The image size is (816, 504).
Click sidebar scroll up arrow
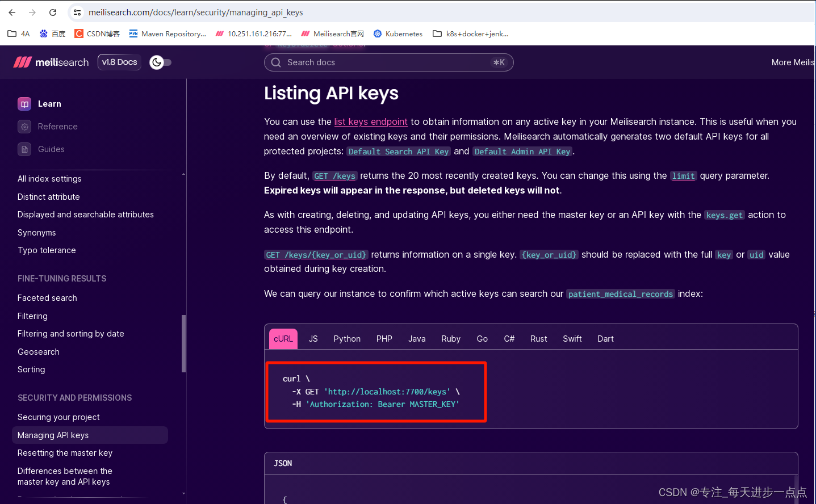point(183,174)
